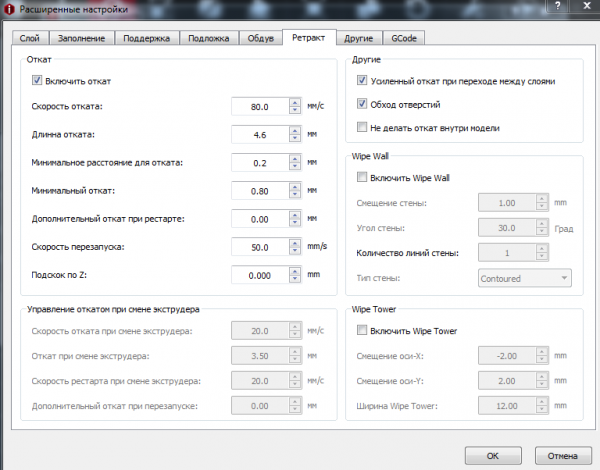Decrease Скорость отката with down arrow
The height and width of the screenshot is (470, 600).
pyautogui.click(x=295, y=111)
